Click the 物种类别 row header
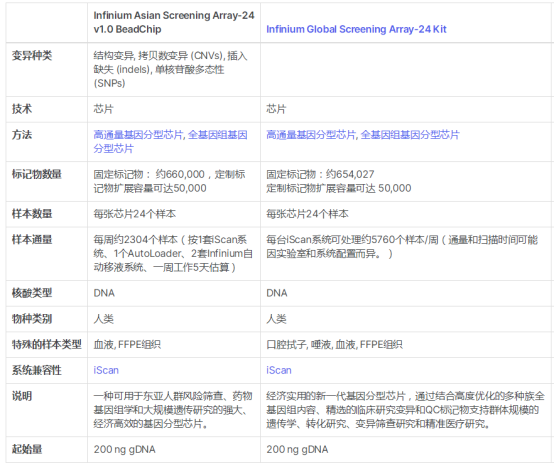554x466 pixels. click(32, 319)
